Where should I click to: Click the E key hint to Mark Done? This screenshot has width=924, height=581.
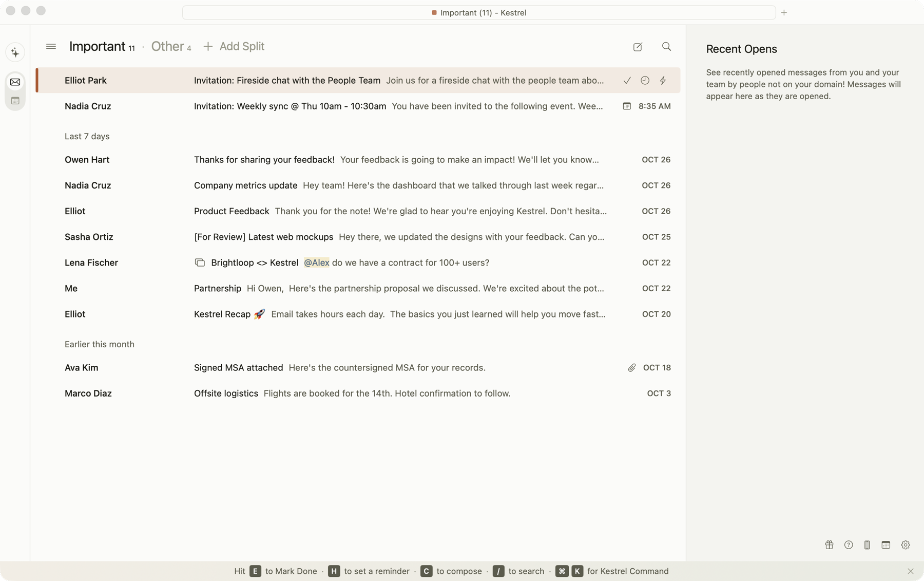pyautogui.click(x=255, y=571)
